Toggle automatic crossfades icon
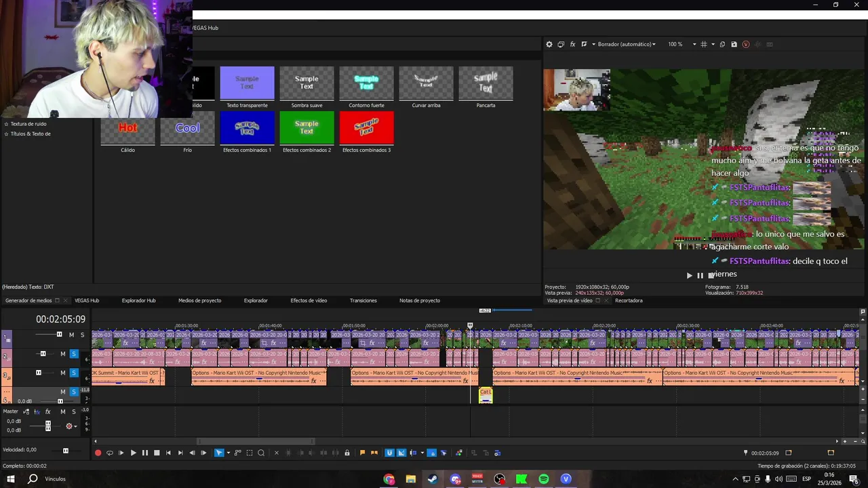This screenshot has height=488, width=868. (401, 453)
